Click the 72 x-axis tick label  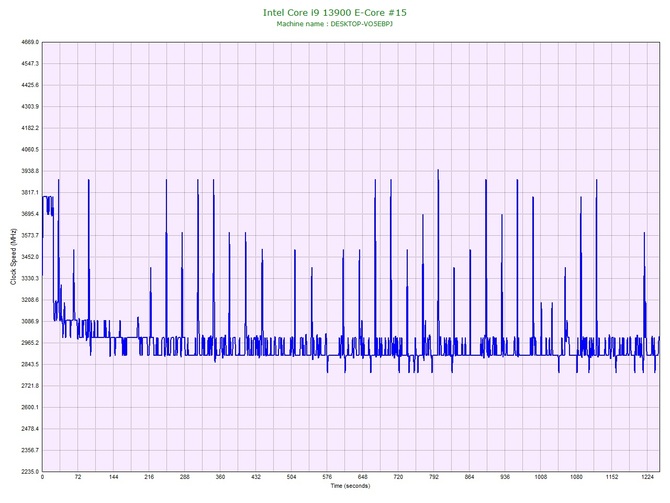(78, 477)
